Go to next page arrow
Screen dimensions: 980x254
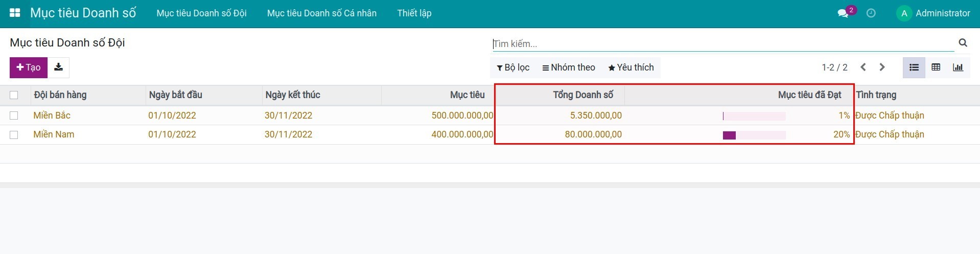coord(882,67)
